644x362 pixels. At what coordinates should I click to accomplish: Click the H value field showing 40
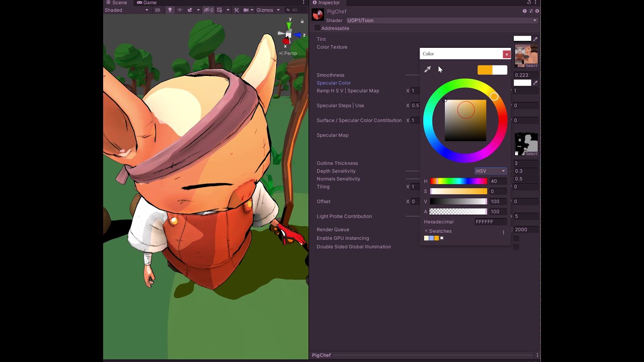pos(498,182)
